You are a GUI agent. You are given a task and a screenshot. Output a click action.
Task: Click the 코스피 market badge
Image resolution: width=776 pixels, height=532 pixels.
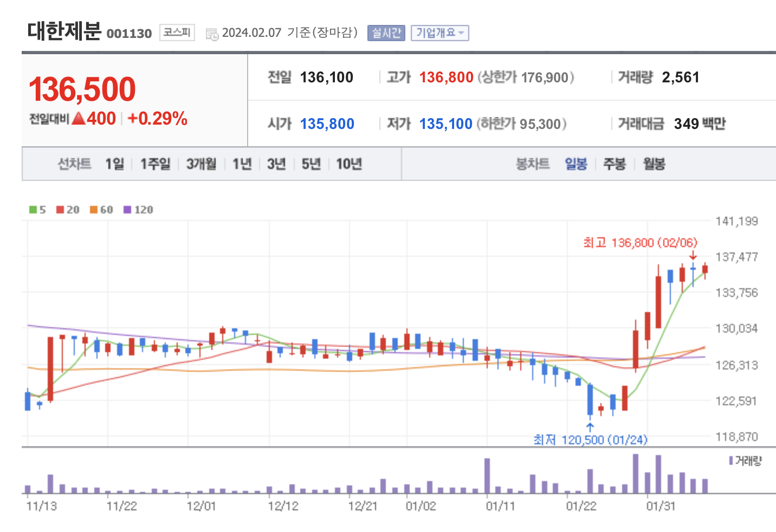(x=177, y=33)
